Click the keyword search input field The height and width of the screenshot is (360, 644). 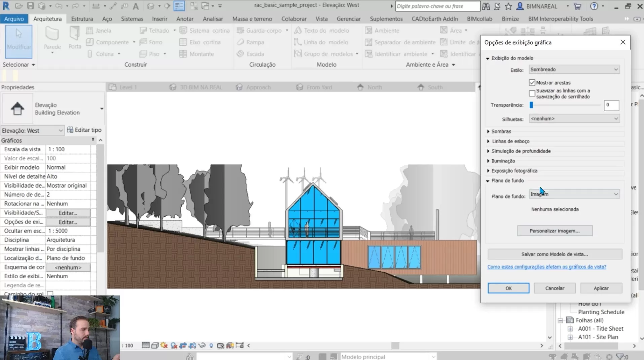[x=438, y=6]
